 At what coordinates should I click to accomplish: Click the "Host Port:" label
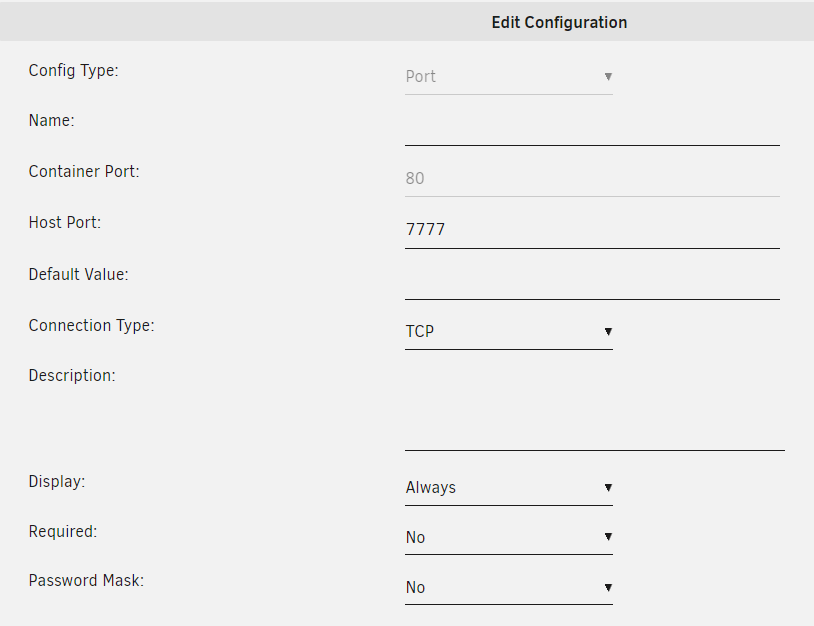coord(65,223)
